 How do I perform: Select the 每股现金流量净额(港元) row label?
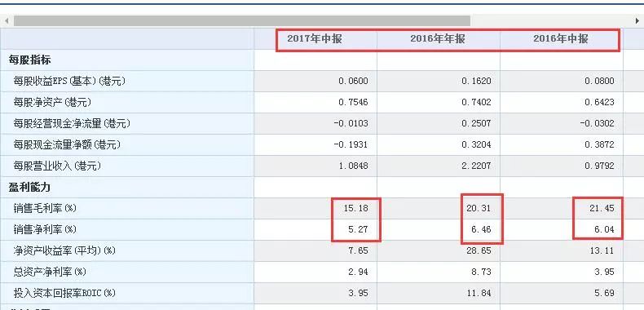[67, 144]
